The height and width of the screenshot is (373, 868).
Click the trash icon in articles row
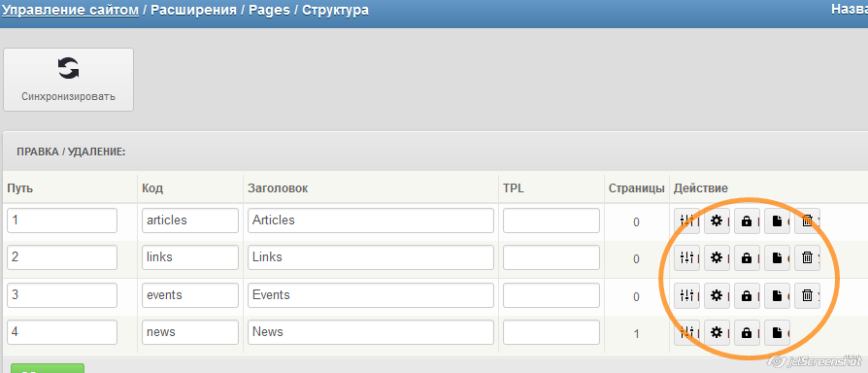click(x=807, y=220)
